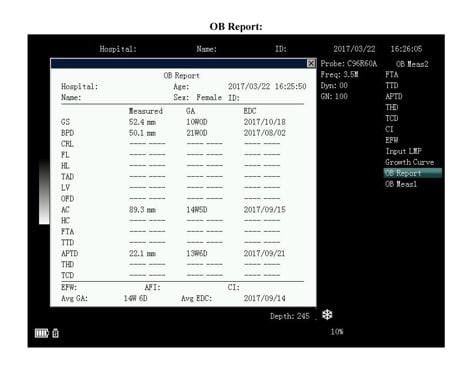Image resolution: width=475 pixels, height=381 pixels.
Task: Click the TAD row label
Action: tap(67, 177)
